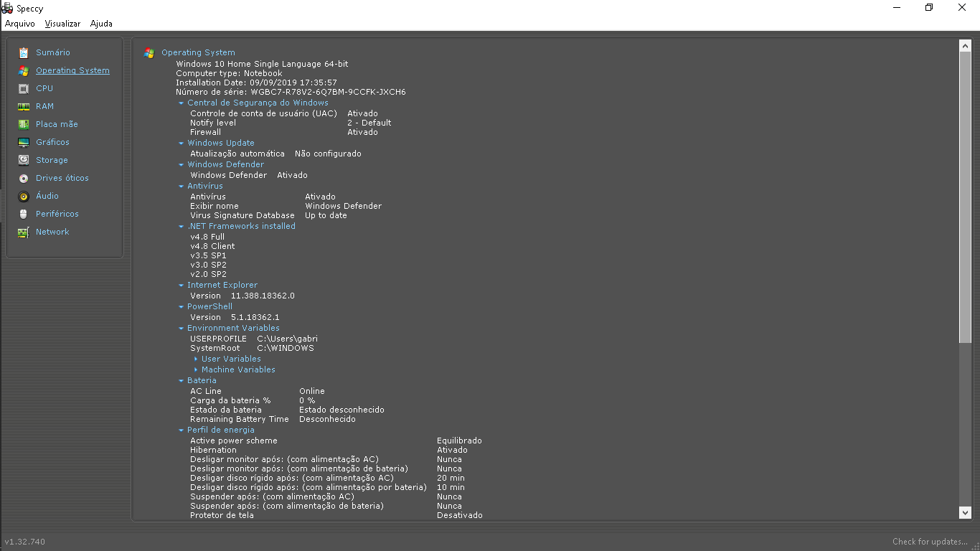Image resolution: width=980 pixels, height=551 pixels.
Task: Click Internet Explorer Version 11.388.18362.0
Action: [242, 296]
